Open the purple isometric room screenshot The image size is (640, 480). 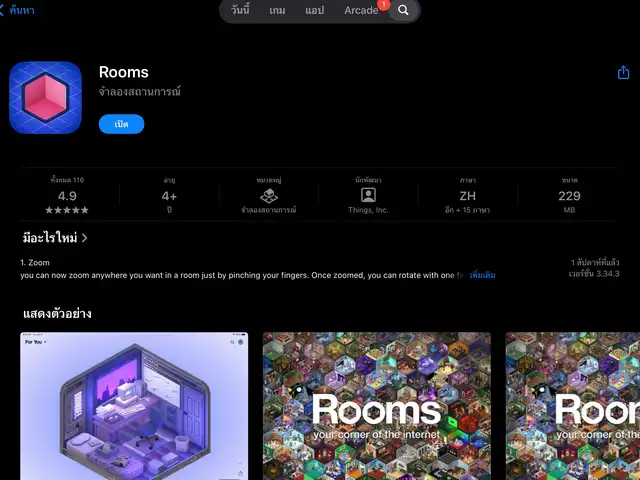(x=134, y=405)
